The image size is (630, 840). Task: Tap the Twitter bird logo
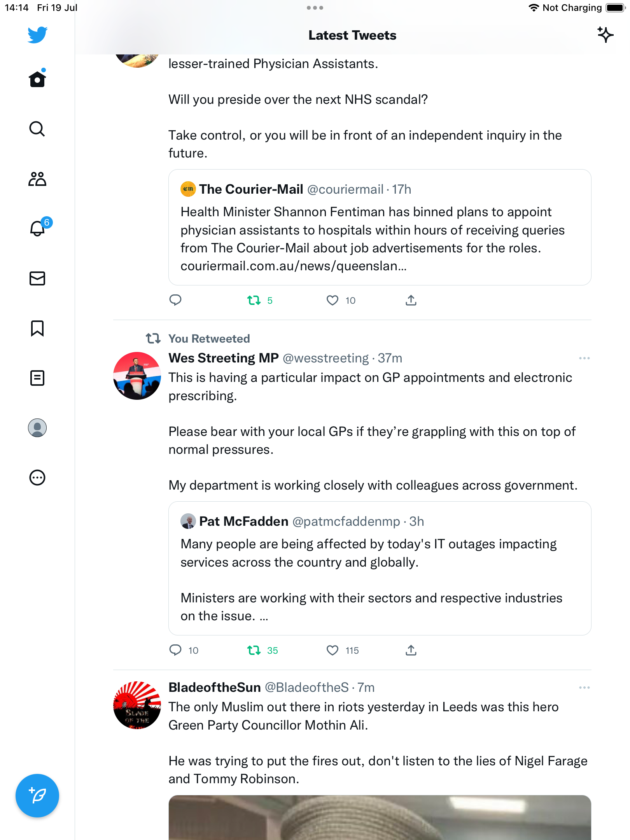[37, 35]
